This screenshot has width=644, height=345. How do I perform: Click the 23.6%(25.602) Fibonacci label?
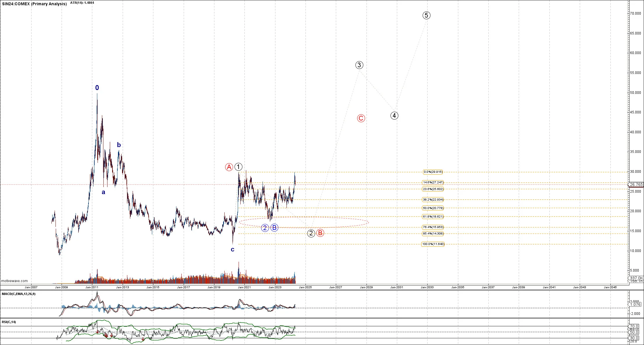click(433, 189)
